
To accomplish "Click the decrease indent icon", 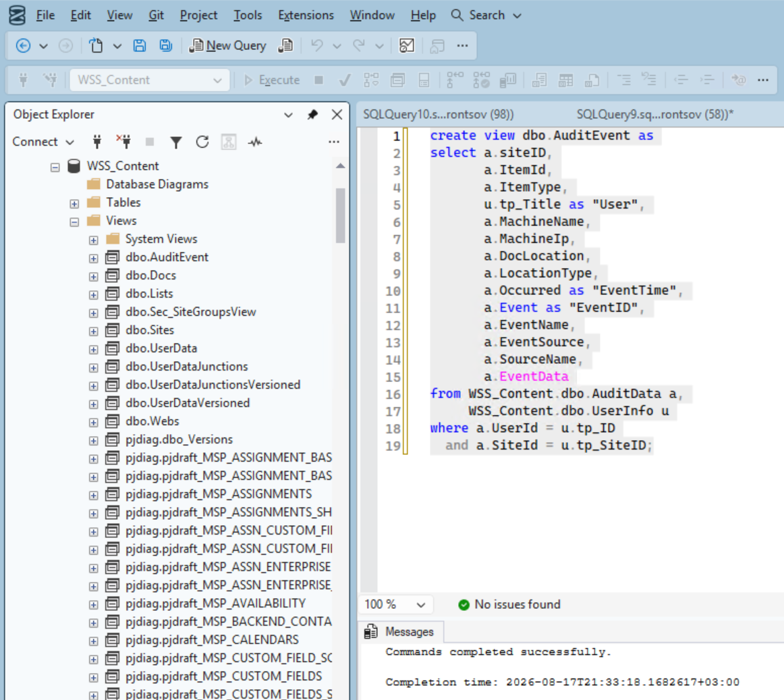I will pyautogui.click(x=681, y=80).
